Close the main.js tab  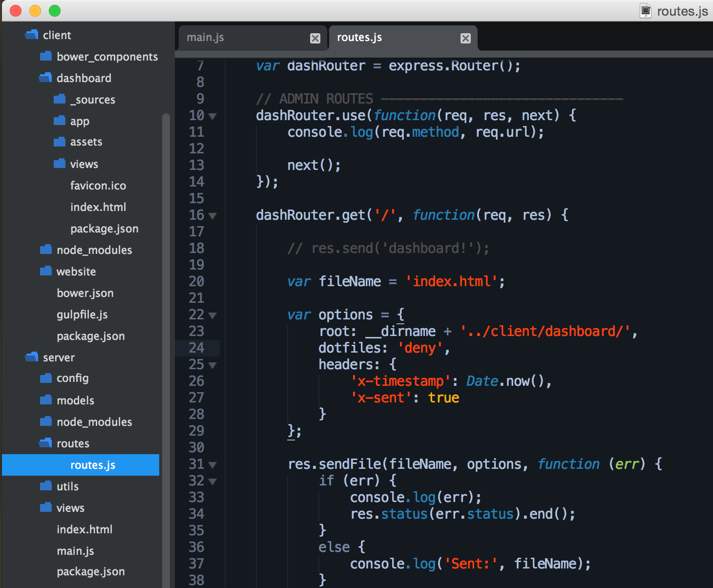coord(315,38)
